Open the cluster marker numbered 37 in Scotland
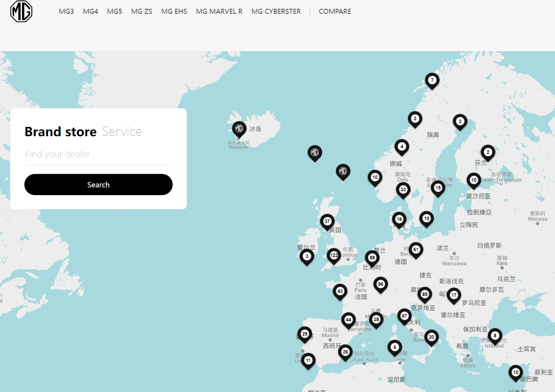This screenshot has height=392, width=555. 327,222
